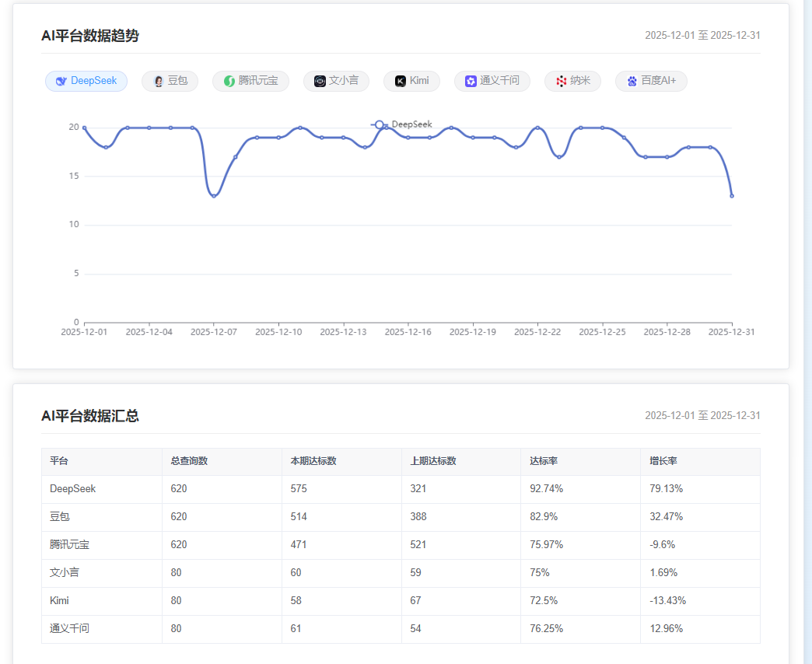
Task: Click the DeepSeek row name in table
Action: (x=72, y=488)
